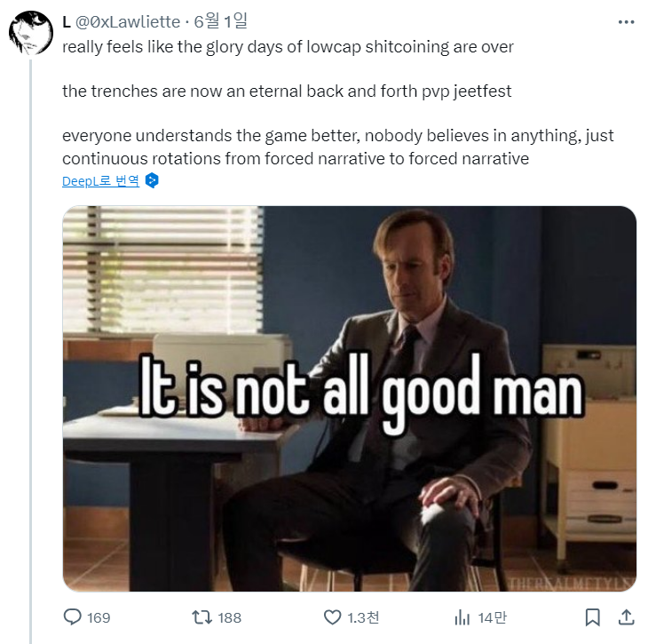Bookmark this tweet

(x=593, y=616)
